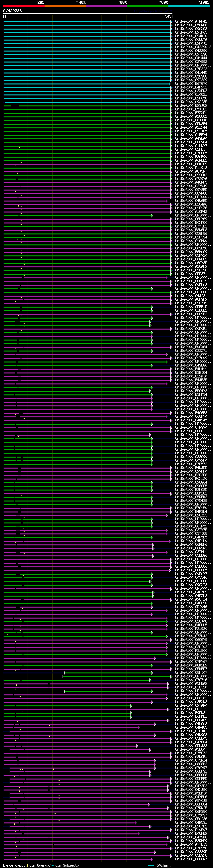Click the UniRef100_A7AV97 label
213x868 pixels.
191,768
